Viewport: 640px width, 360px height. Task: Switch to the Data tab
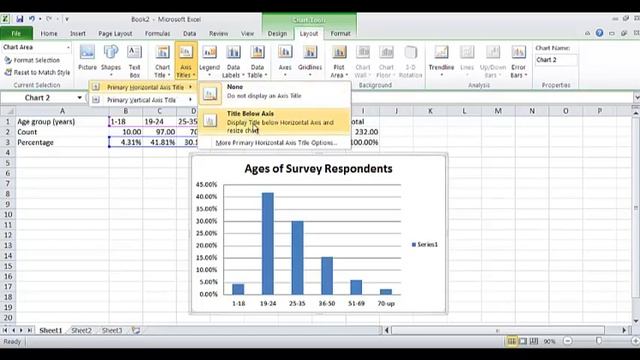189,33
